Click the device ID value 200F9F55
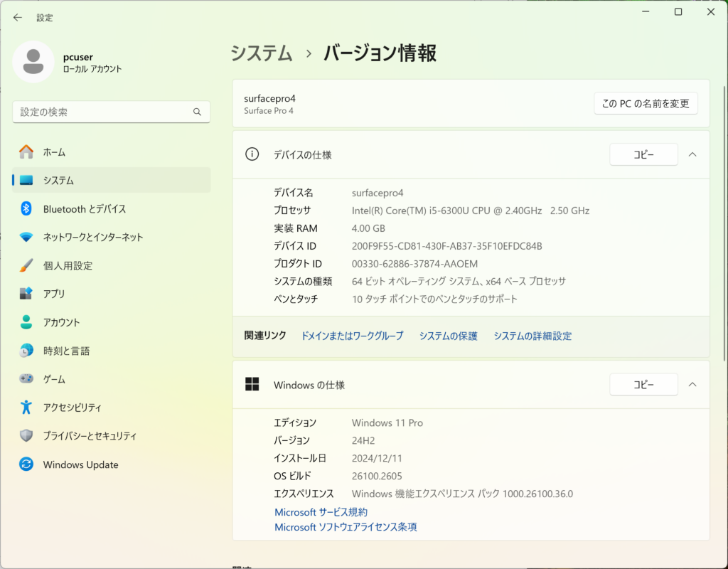The image size is (728, 569). pos(446,245)
